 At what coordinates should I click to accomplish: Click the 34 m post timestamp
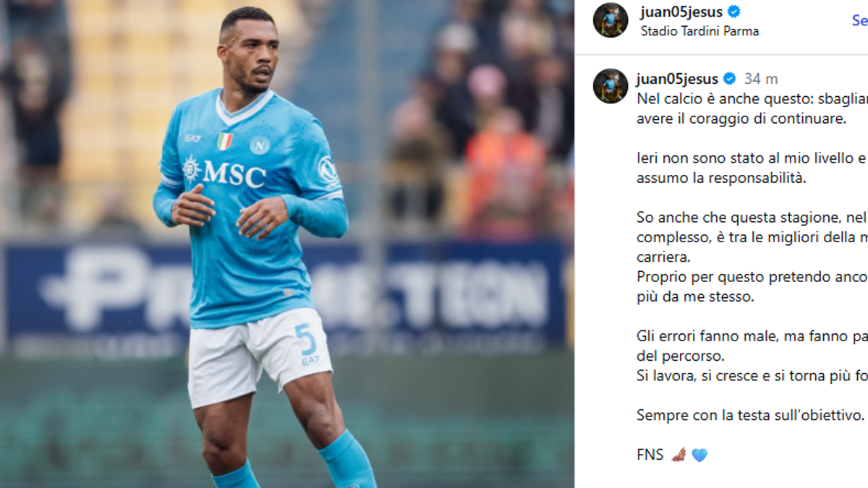(x=761, y=79)
